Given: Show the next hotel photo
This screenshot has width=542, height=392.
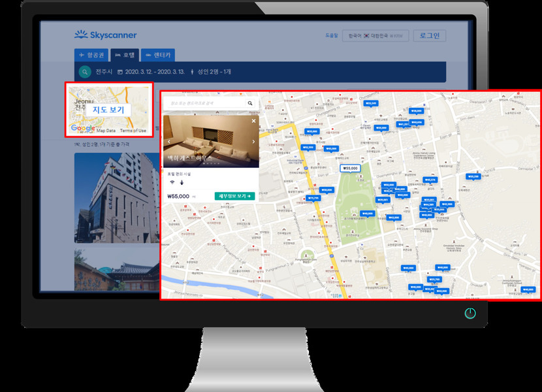Looking at the screenshot, I should pos(253,141).
